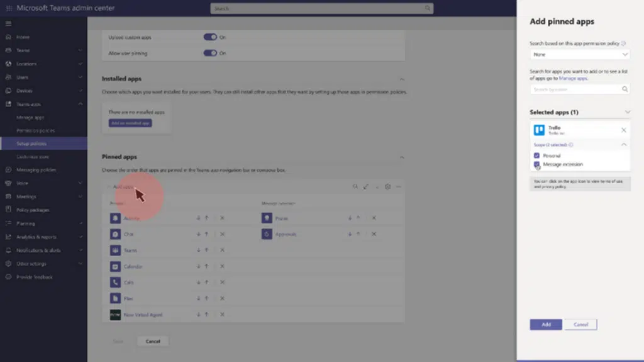Screen dimensions: 644x362
Task: Click the info icon beside permission policy label
Action: [x=623, y=43]
